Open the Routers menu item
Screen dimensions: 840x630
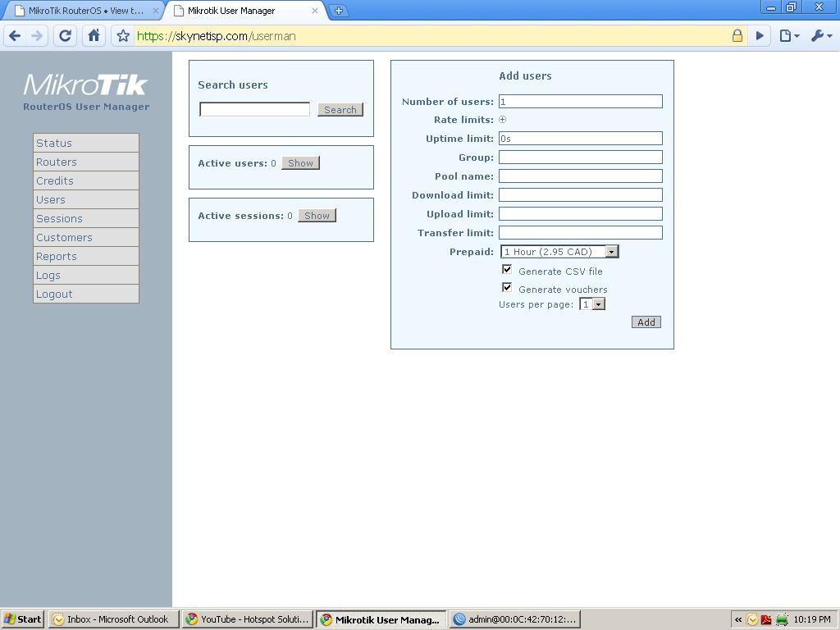[x=86, y=162]
